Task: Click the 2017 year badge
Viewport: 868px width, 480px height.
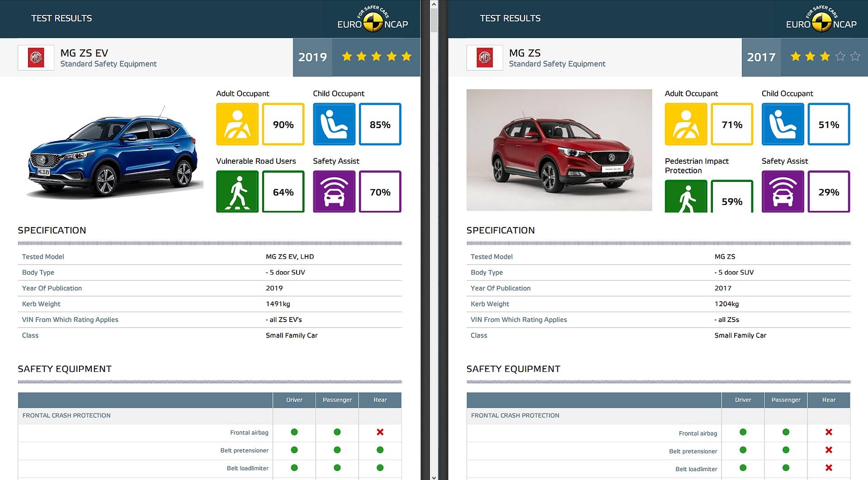Action: click(x=761, y=57)
